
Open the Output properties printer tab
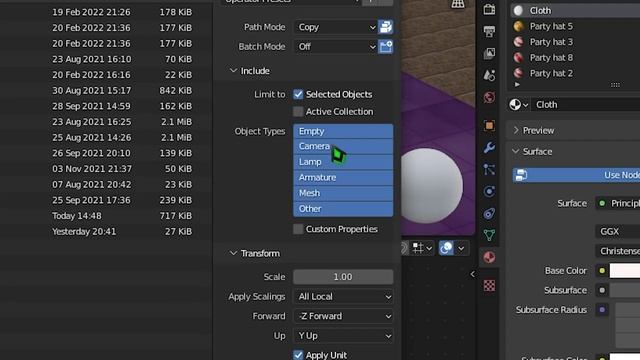[489, 31]
